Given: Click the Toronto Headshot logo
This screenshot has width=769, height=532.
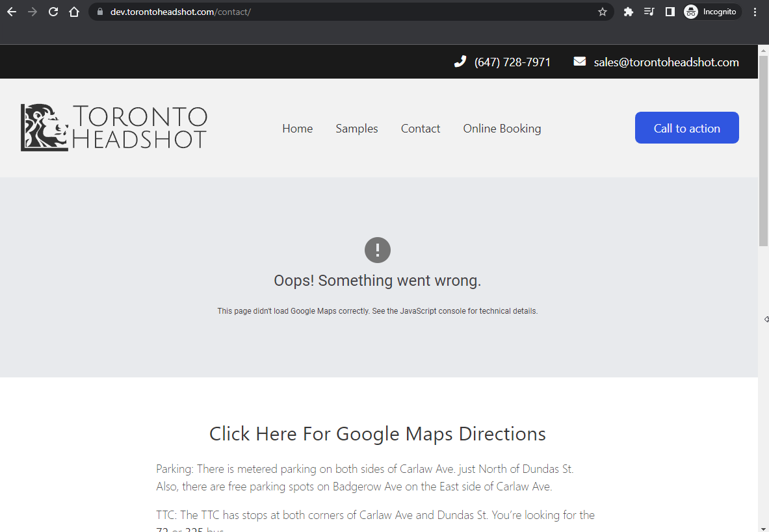Looking at the screenshot, I should pos(114,127).
